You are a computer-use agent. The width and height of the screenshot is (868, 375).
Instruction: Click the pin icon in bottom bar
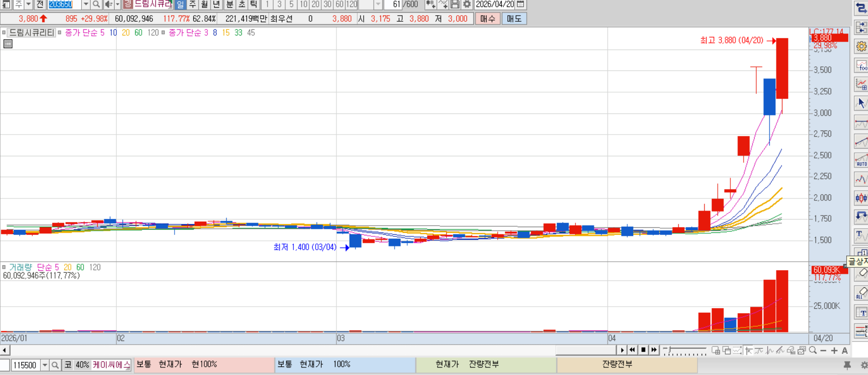tap(847, 365)
